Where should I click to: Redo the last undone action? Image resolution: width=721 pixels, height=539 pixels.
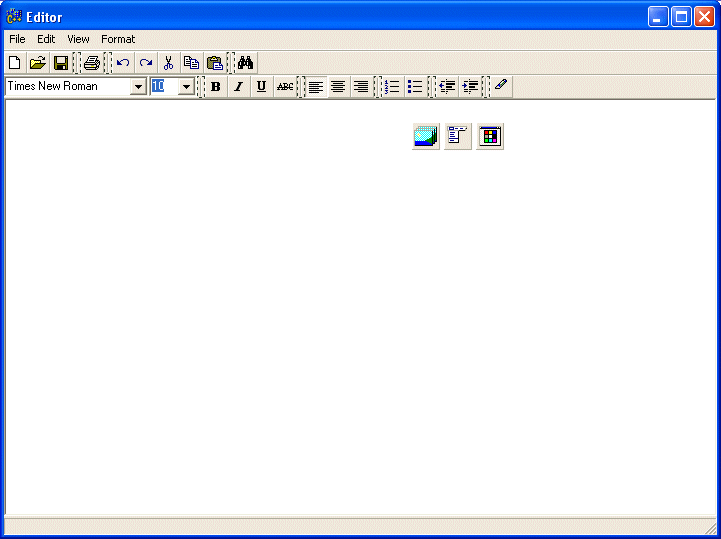(146, 63)
